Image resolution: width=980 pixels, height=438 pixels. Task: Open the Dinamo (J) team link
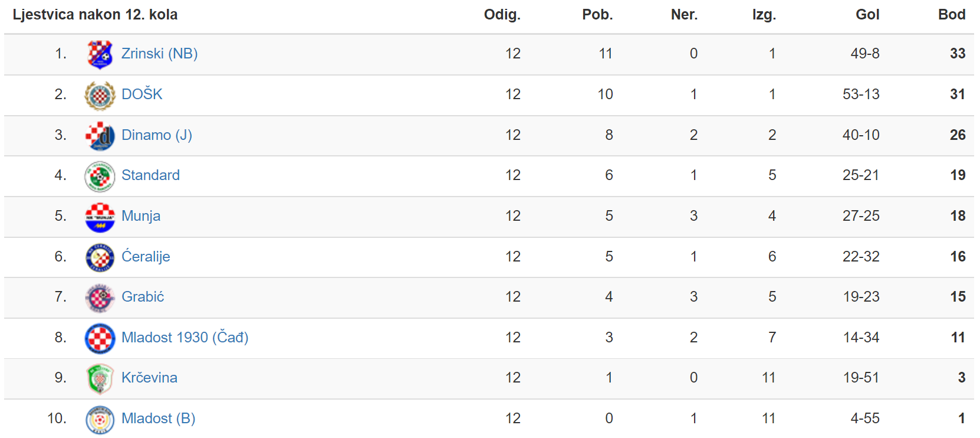pyautogui.click(x=157, y=135)
